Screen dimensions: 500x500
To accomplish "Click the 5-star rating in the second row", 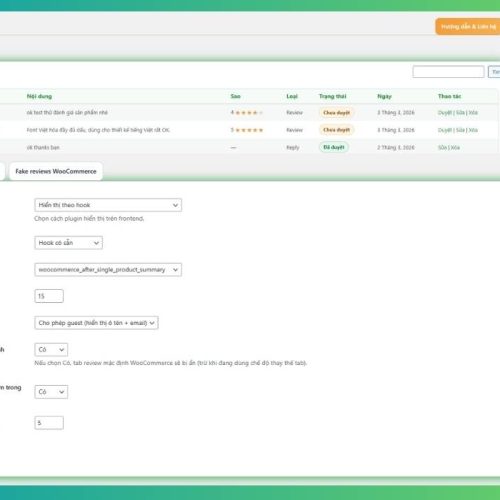I will pyautogui.click(x=247, y=130).
